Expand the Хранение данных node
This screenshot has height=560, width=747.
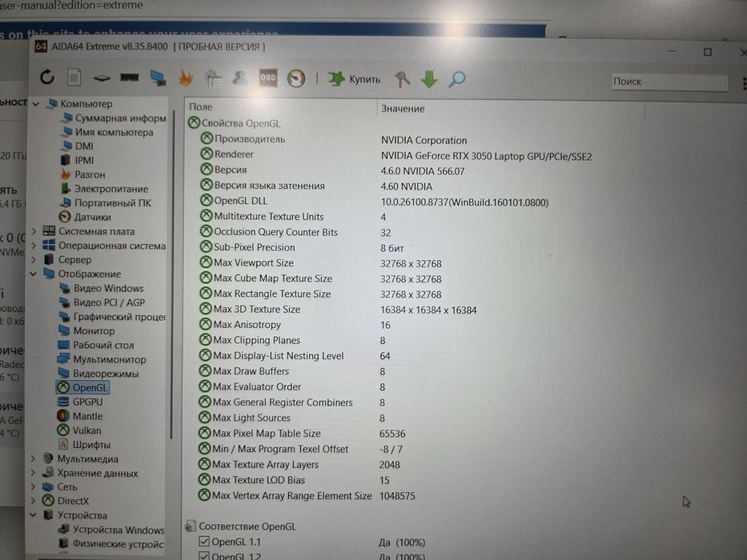(33, 473)
